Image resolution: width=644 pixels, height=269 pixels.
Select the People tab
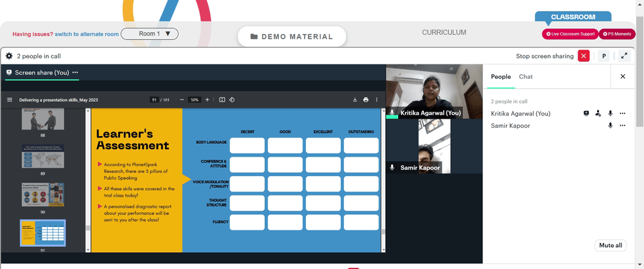pyautogui.click(x=501, y=77)
